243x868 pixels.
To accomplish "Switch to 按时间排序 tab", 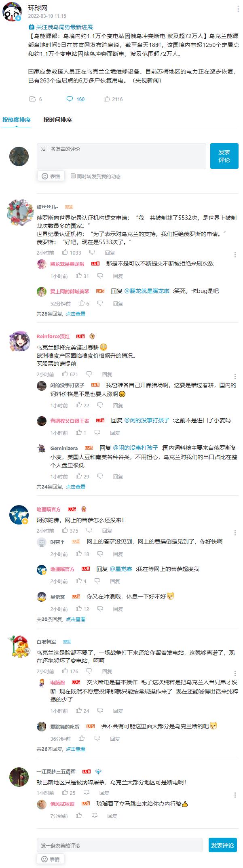I will 58,120.
